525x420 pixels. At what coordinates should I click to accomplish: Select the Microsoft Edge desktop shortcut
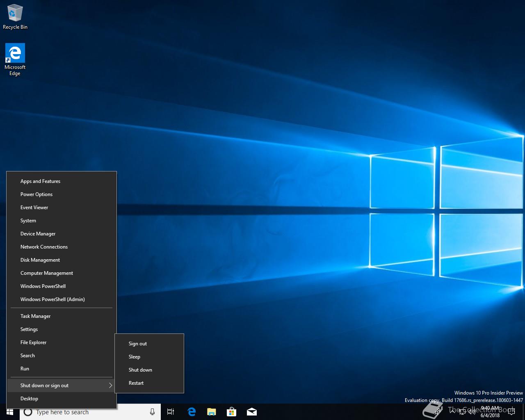[x=15, y=59]
